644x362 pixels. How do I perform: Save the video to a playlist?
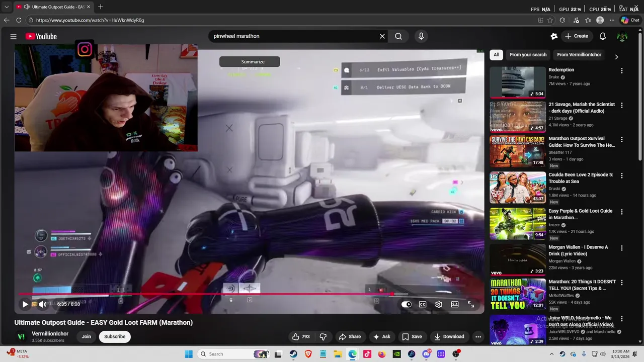[x=412, y=337]
